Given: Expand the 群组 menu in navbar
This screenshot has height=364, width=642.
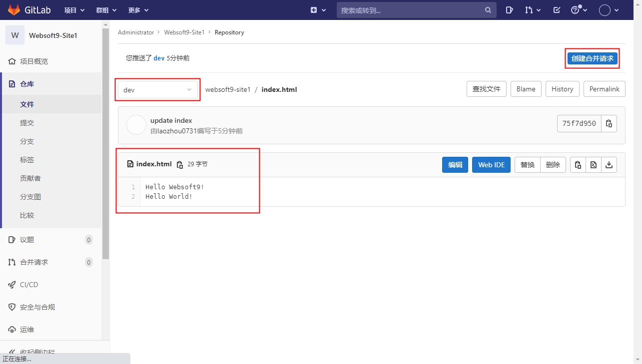Looking at the screenshot, I should (106, 10).
